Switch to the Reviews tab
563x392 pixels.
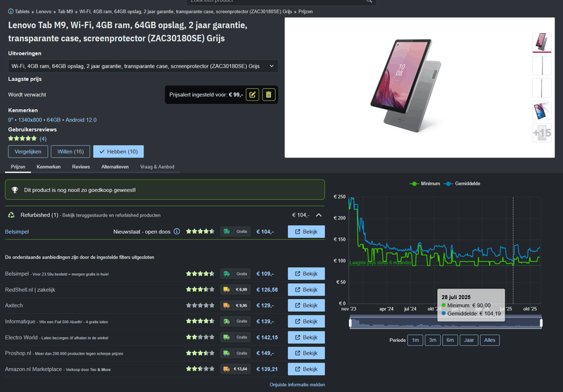tap(81, 167)
